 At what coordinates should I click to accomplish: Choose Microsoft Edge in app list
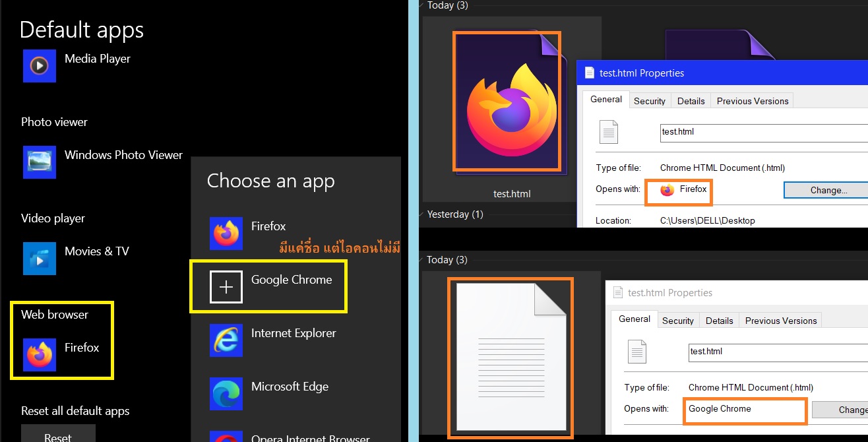[290, 387]
